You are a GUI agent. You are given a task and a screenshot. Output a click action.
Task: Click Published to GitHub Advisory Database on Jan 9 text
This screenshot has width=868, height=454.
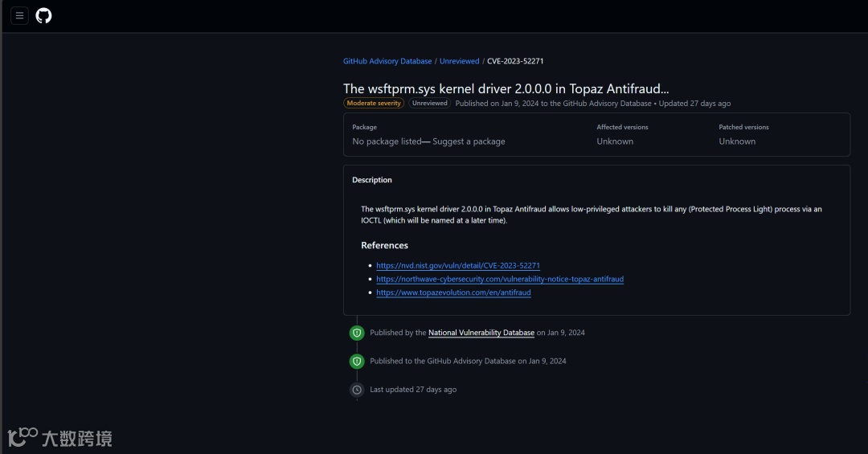468,361
